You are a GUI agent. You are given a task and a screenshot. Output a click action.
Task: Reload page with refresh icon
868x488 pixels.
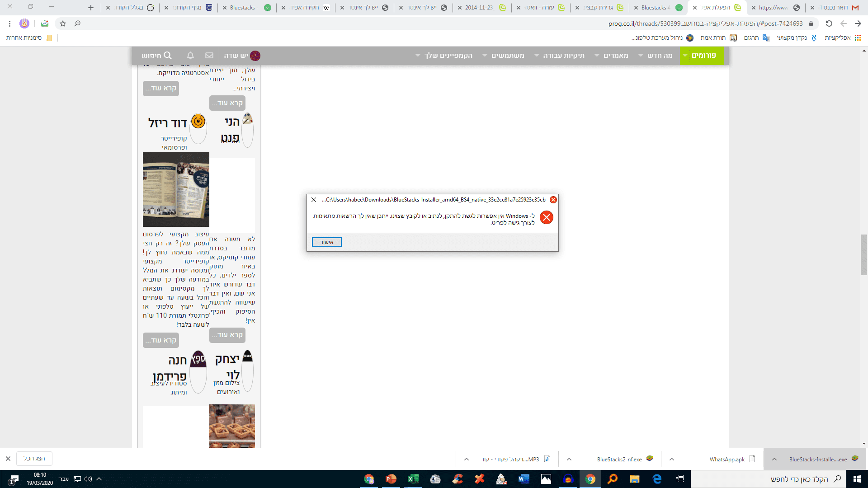(x=829, y=23)
